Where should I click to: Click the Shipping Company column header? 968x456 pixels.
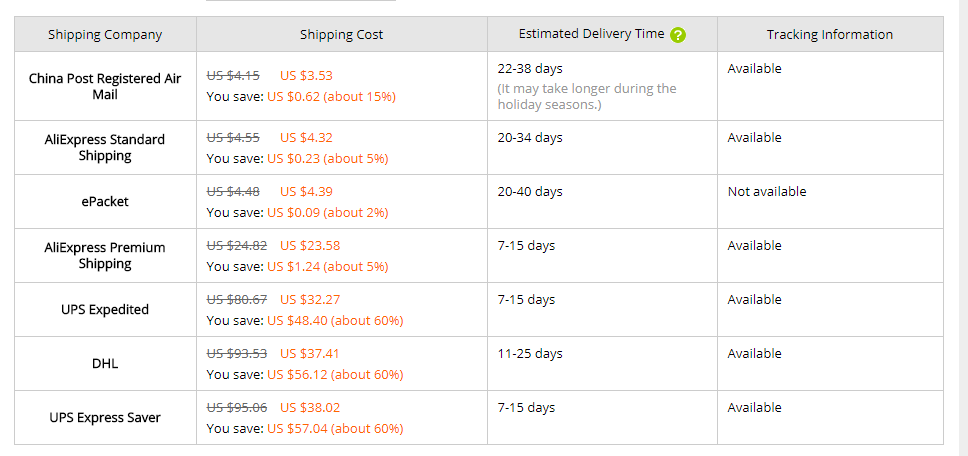tap(105, 35)
